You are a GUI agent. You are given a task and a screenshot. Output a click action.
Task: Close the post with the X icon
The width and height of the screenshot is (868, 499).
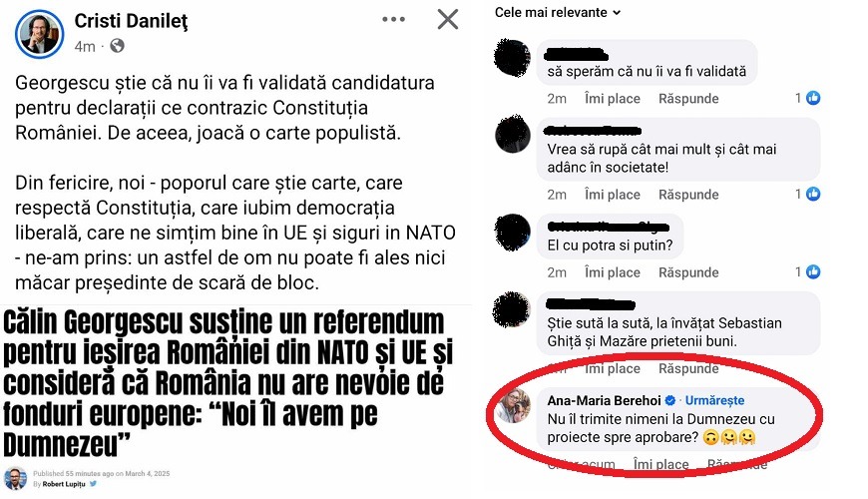(447, 19)
